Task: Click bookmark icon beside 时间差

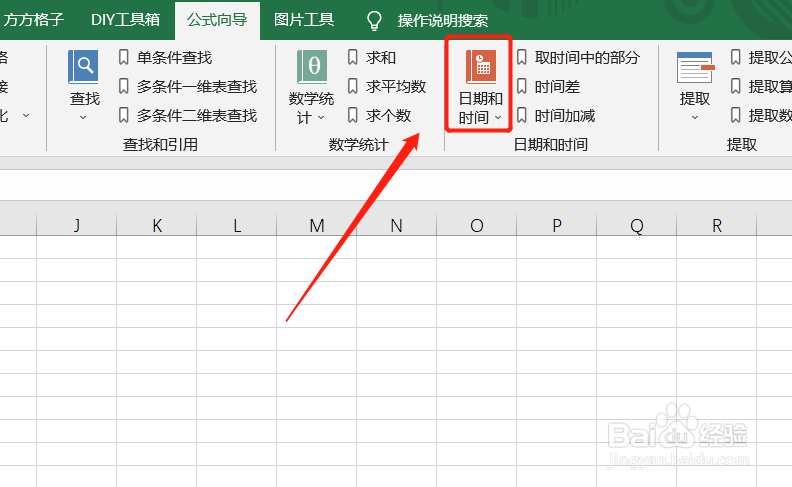Action: (x=522, y=86)
